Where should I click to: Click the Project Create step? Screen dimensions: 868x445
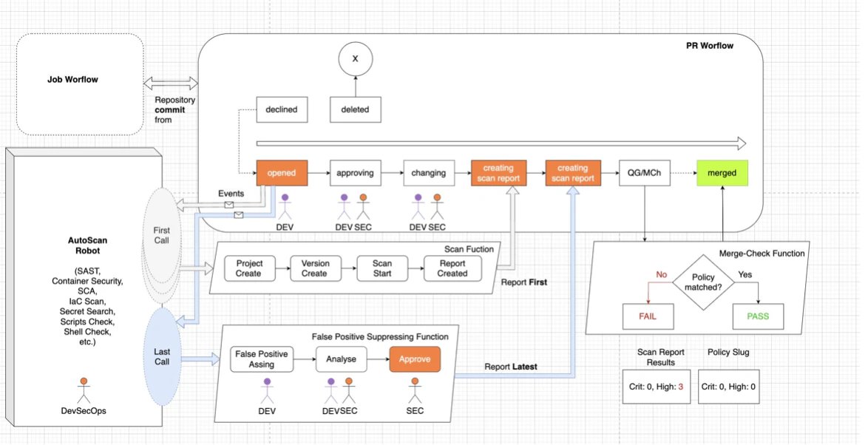(x=248, y=268)
